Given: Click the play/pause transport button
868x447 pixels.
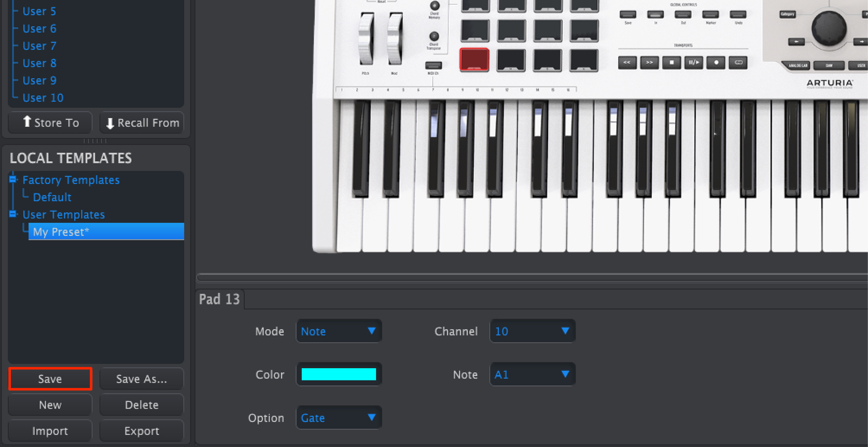Looking at the screenshot, I should (x=694, y=62).
